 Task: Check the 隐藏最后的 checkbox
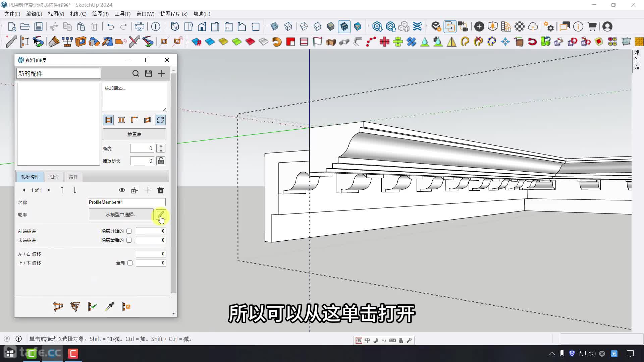pyautogui.click(x=129, y=240)
